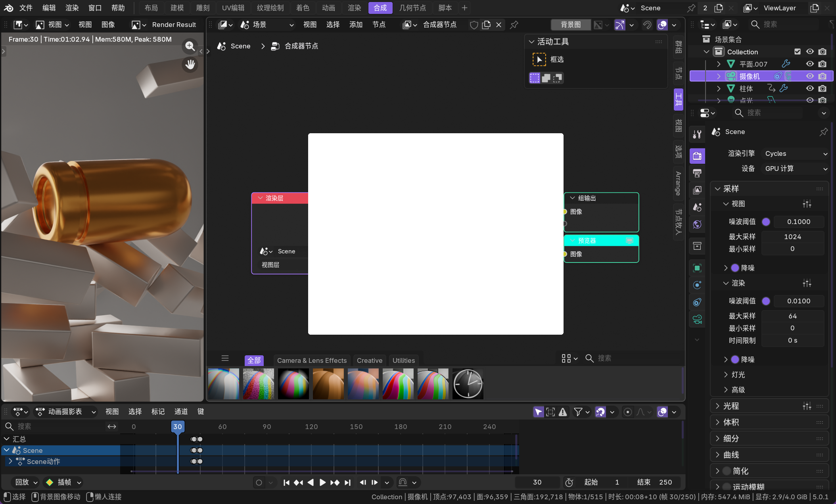Click the Creative asset category button
Image resolution: width=836 pixels, height=504 pixels.
[x=369, y=360]
